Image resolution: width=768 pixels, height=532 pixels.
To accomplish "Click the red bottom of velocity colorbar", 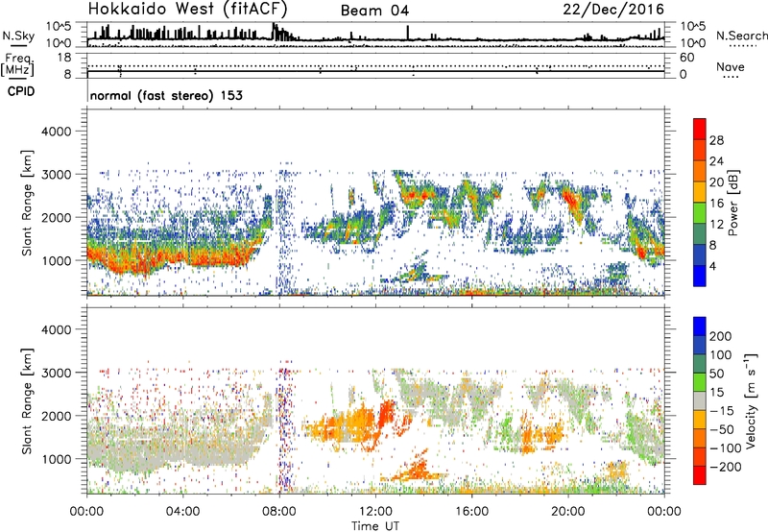I will [700, 475].
